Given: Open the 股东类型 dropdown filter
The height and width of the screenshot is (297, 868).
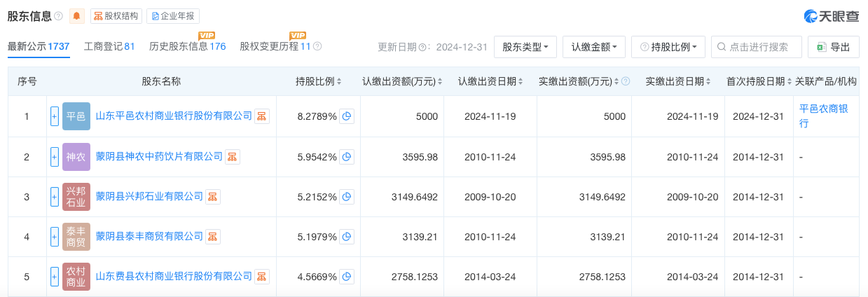Looking at the screenshot, I should [525, 47].
